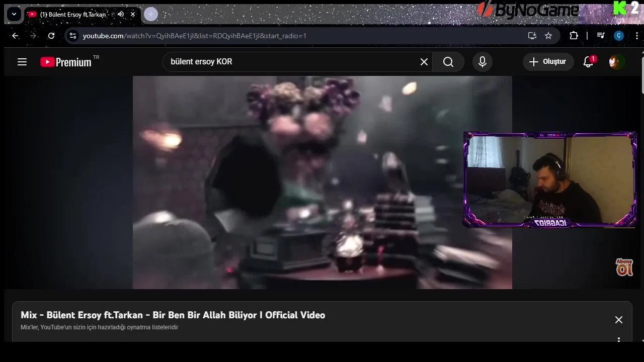Clear the YouTube search text
Image resolution: width=644 pixels, height=362 pixels.
click(424, 62)
